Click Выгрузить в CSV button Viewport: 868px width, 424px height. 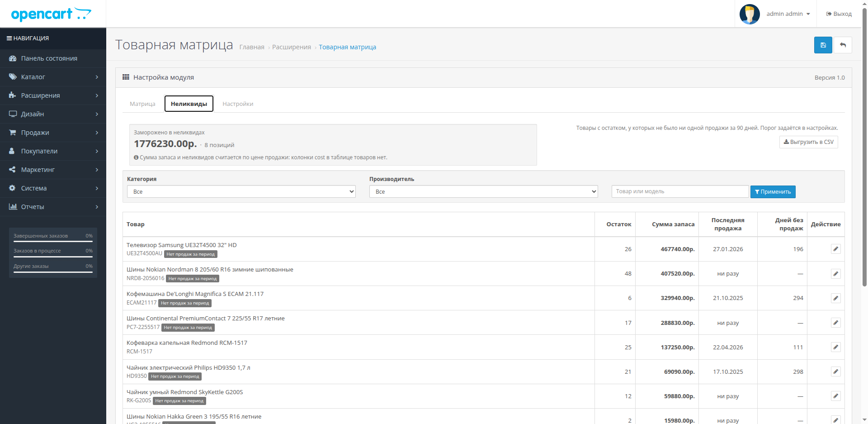pos(808,142)
